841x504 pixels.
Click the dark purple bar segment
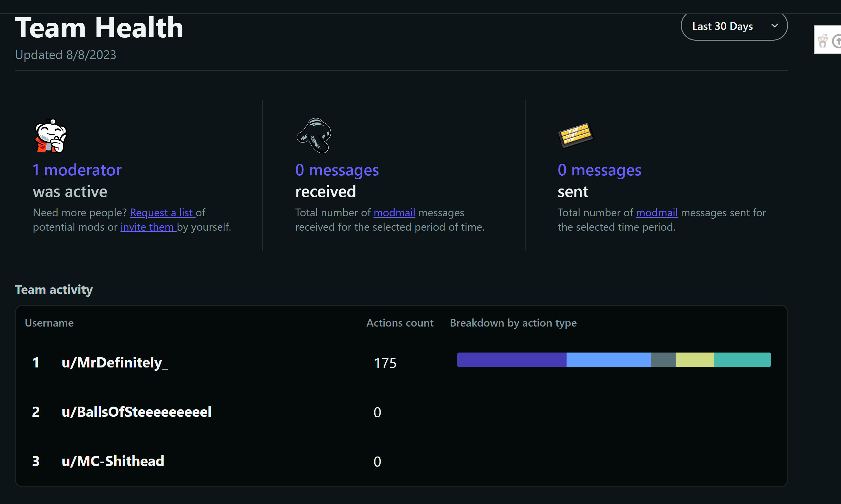(512, 360)
